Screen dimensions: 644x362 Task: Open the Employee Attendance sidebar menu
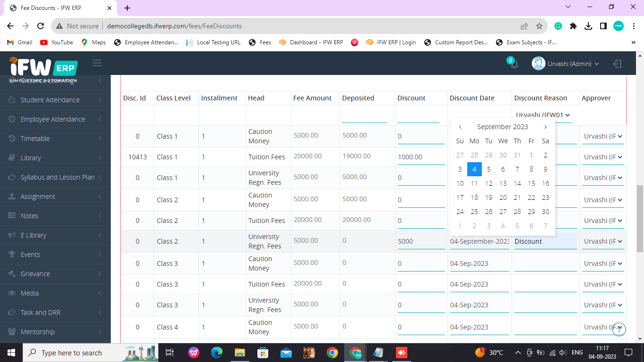(x=55, y=119)
